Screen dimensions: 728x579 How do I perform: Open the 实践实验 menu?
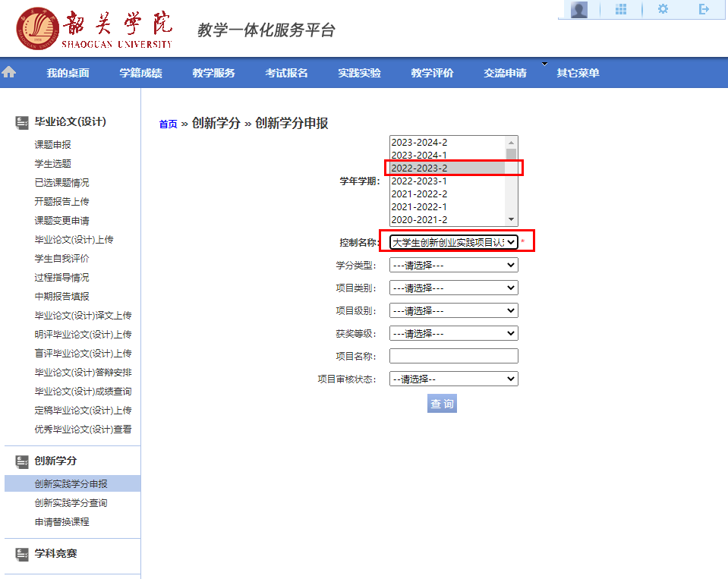tap(359, 73)
